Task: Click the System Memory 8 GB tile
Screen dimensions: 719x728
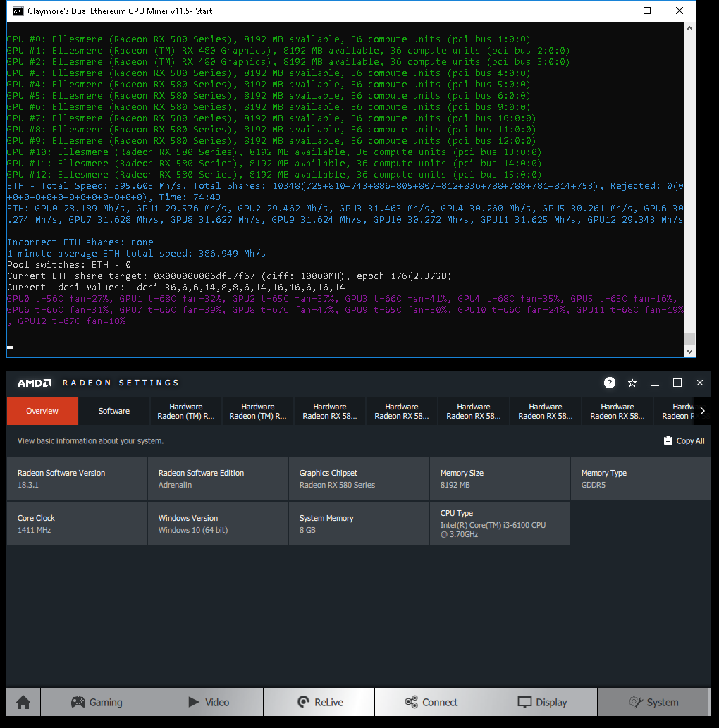Action: (359, 524)
